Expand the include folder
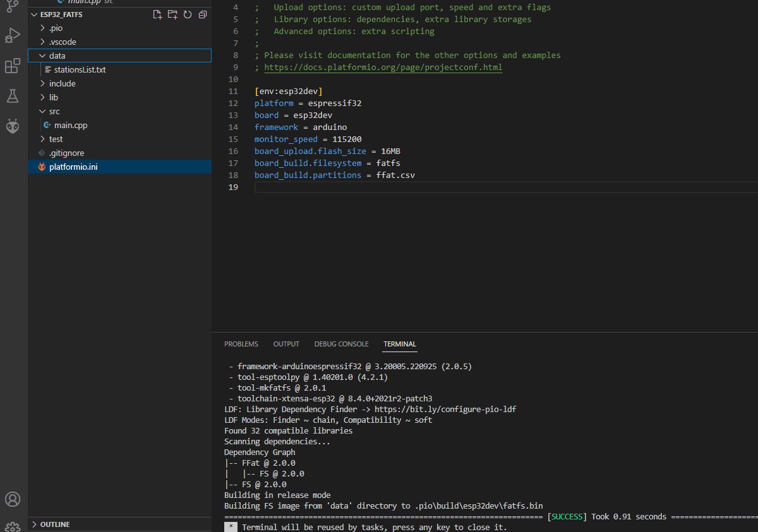 [62, 83]
